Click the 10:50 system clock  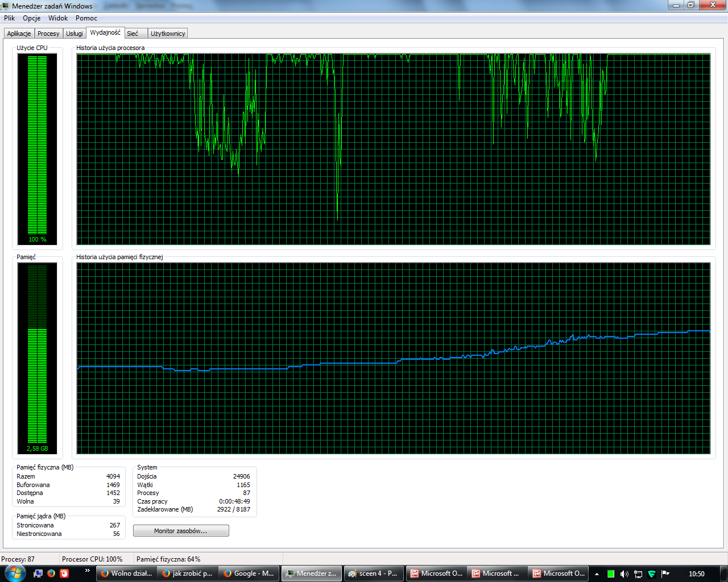point(697,574)
